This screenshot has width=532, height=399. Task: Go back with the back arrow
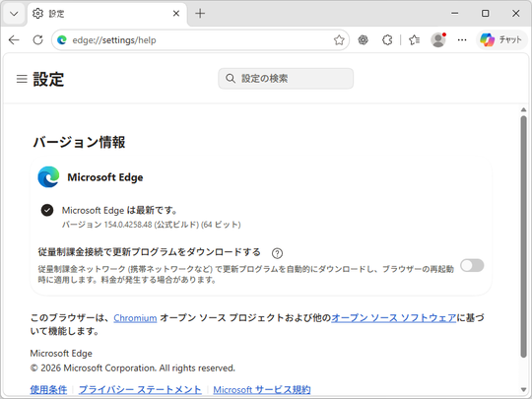[14, 40]
